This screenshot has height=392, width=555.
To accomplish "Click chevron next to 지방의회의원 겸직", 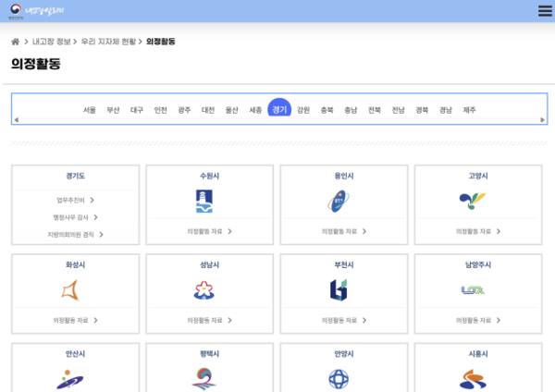I will coord(101,235).
